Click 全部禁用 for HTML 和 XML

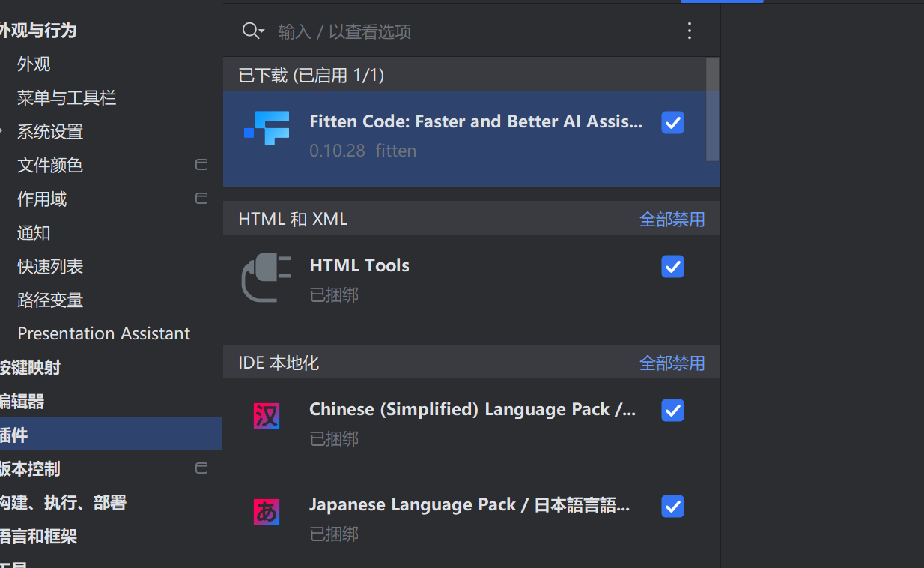click(x=672, y=220)
